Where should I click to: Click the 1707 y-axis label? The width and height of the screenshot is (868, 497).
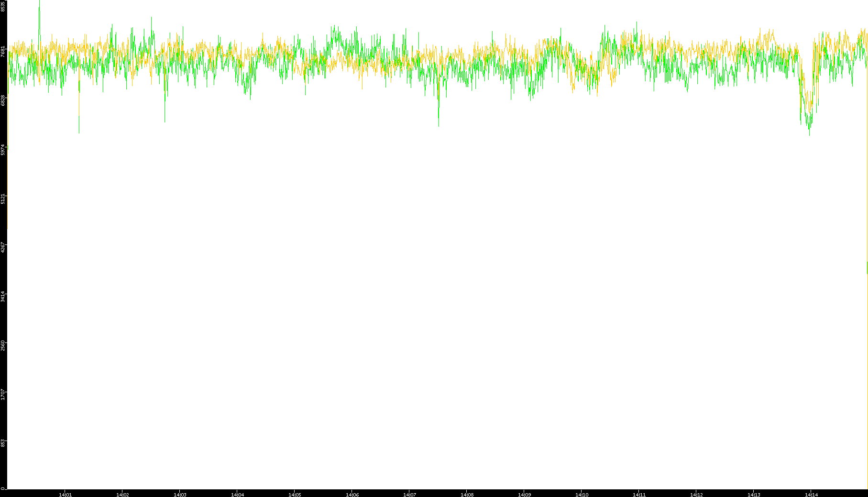point(3,395)
